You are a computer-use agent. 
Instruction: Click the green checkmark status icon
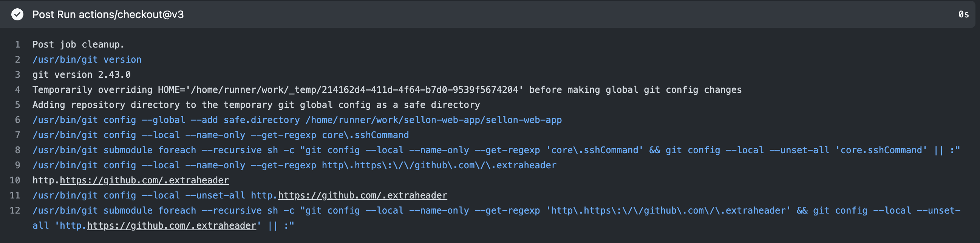point(17,14)
